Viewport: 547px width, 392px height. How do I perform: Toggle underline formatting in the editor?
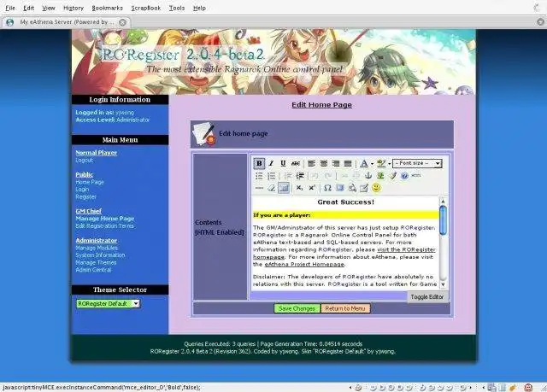(x=283, y=163)
